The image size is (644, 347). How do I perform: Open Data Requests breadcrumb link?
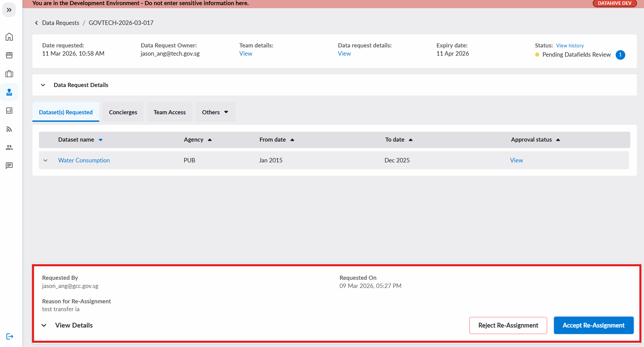pyautogui.click(x=60, y=23)
